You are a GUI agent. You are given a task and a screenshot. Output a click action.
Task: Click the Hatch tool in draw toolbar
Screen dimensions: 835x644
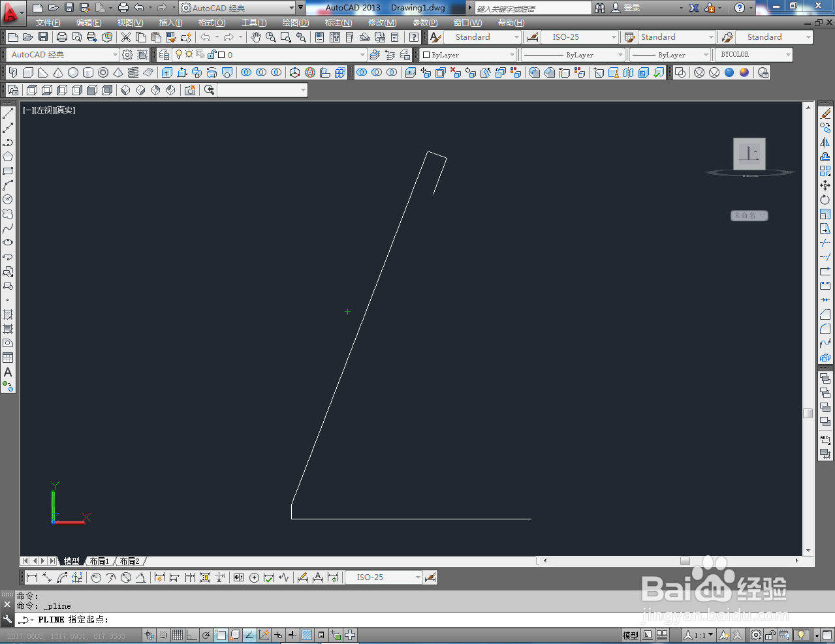[x=8, y=314]
